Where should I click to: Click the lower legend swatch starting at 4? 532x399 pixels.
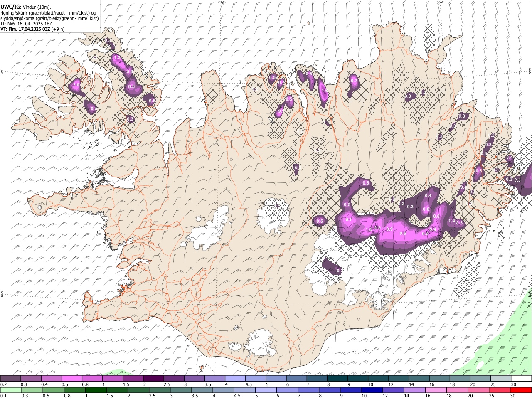pos(224,390)
